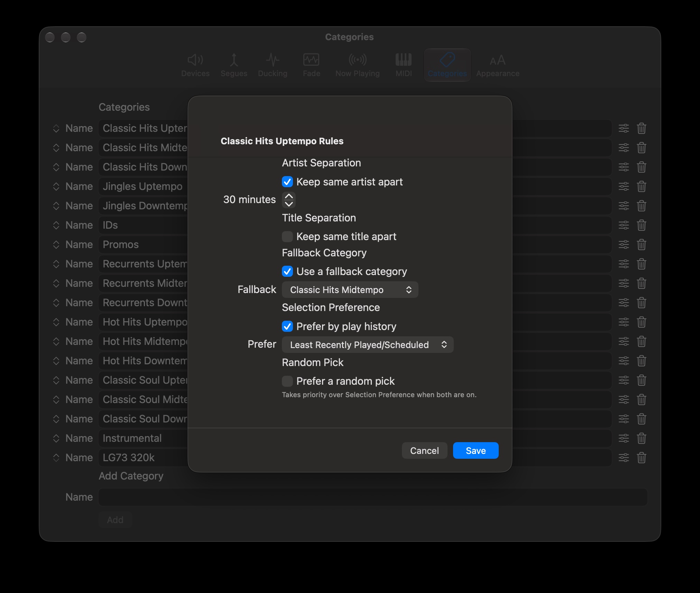Click the Add Category name field

[x=373, y=497]
